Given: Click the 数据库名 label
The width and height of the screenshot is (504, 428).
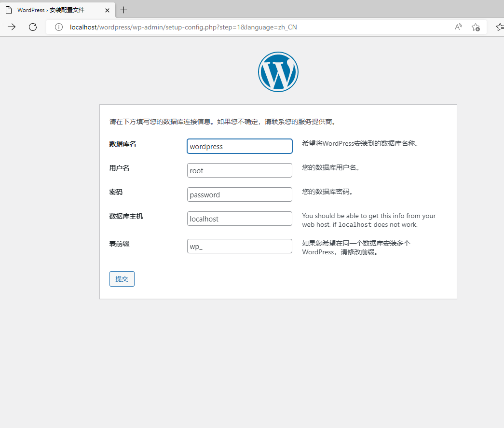Looking at the screenshot, I should click(123, 144).
